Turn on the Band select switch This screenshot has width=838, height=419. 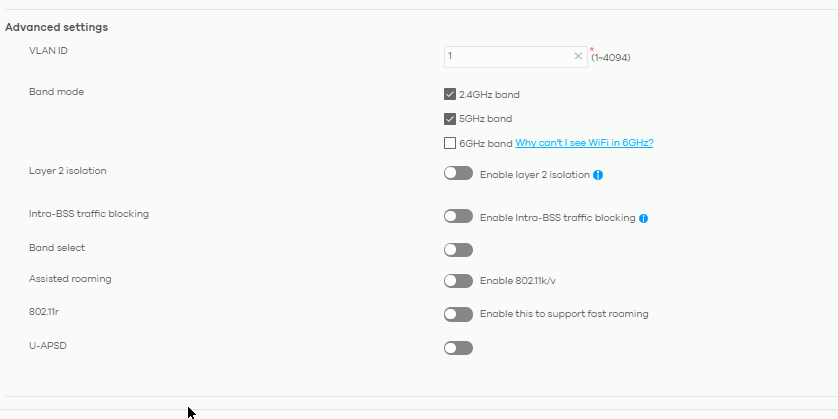tap(459, 250)
